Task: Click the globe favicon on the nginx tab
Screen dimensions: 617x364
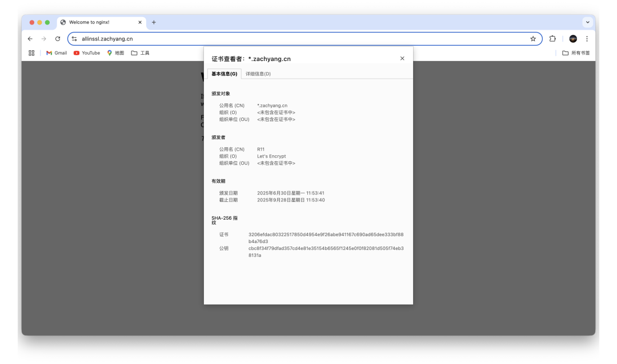Action: pyautogui.click(x=63, y=22)
